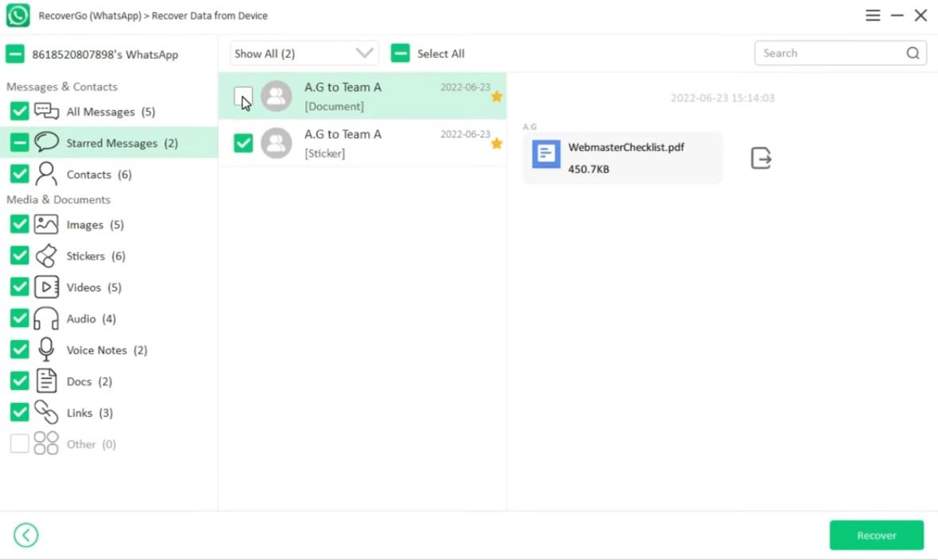Click the 2022-06-23 15:14:03 timestamp
This screenshot has width=938, height=560.
click(x=723, y=98)
